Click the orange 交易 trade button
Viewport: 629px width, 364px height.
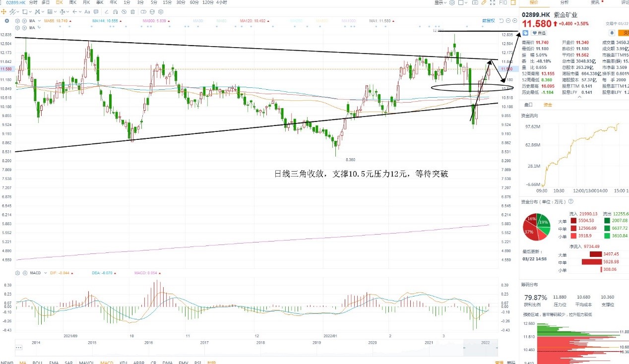click(623, 33)
